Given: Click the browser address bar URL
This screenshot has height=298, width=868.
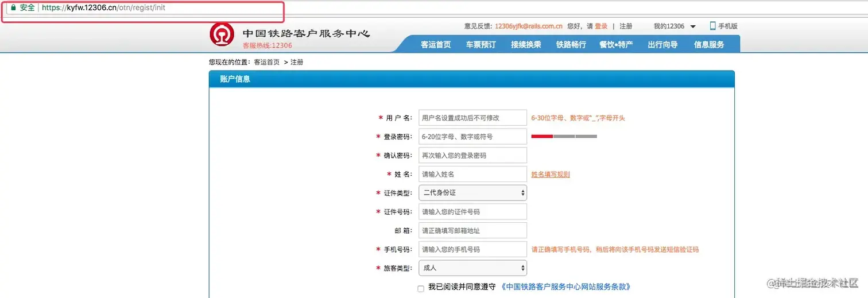Looking at the screenshot, I should (x=103, y=8).
